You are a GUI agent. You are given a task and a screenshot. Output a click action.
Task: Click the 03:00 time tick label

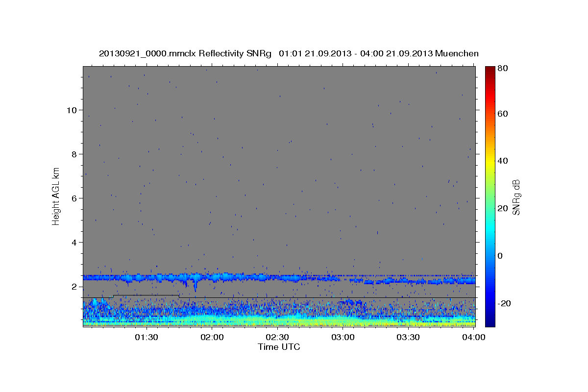pos(343,337)
